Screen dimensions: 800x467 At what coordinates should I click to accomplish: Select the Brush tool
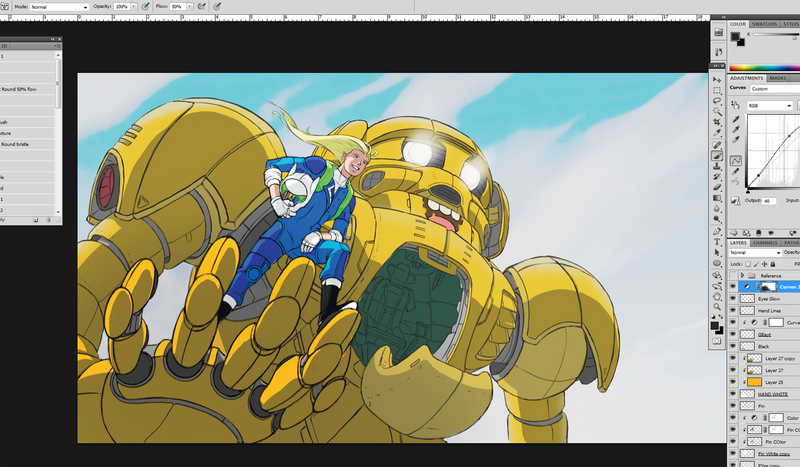(717, 156)
